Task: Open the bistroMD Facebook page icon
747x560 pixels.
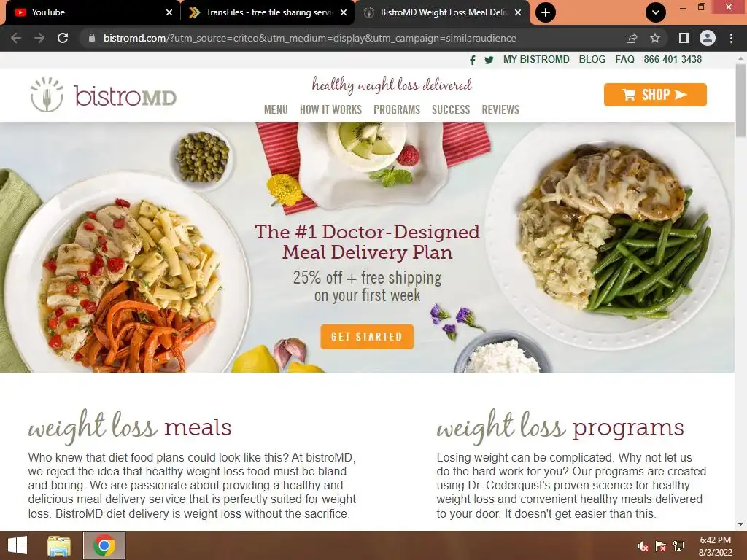Action: (x=472, y=60)
